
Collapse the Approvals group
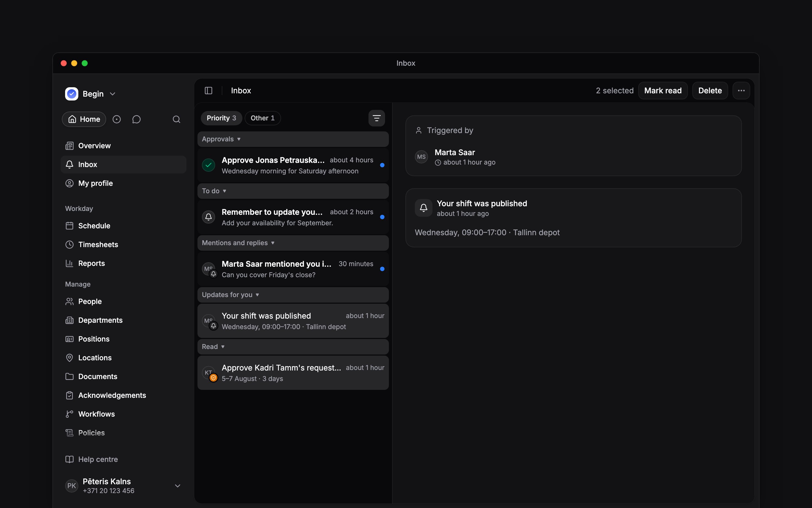click(293, 139)
